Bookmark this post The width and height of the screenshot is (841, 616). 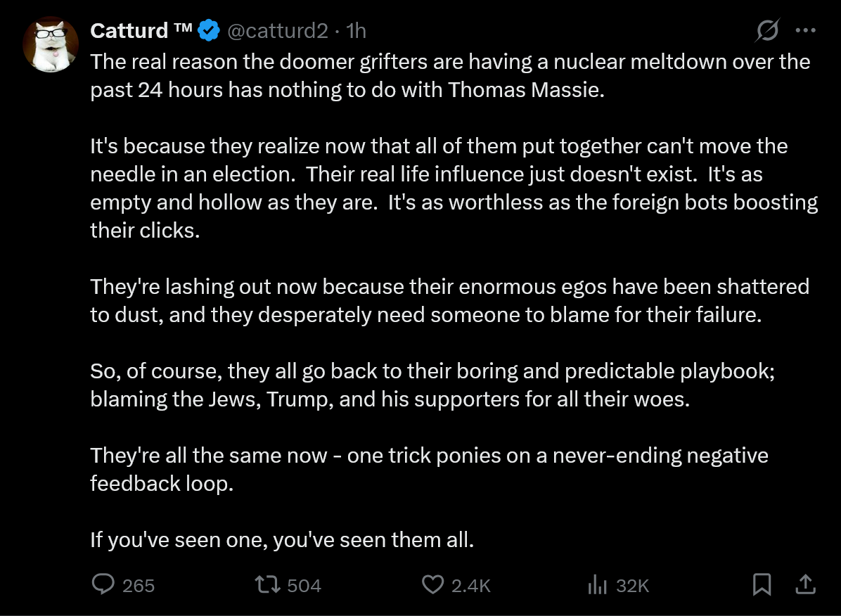[x=762, y=585]
